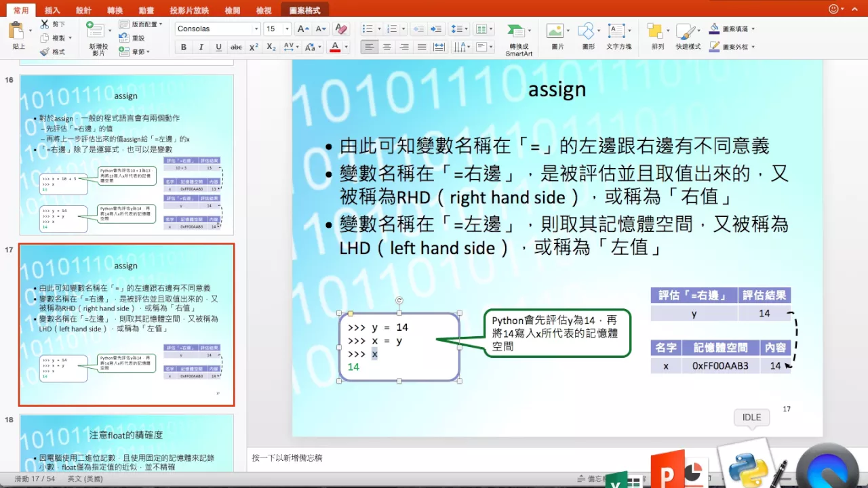
Task: Open the Animations (動畫) ribbon tab
Action: point(146,10)
